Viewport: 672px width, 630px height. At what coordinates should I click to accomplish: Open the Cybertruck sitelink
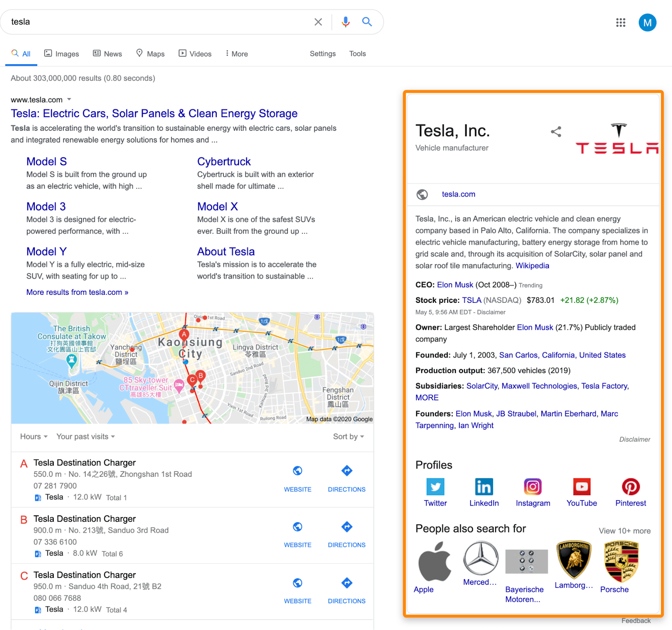(x=224, y=162)
